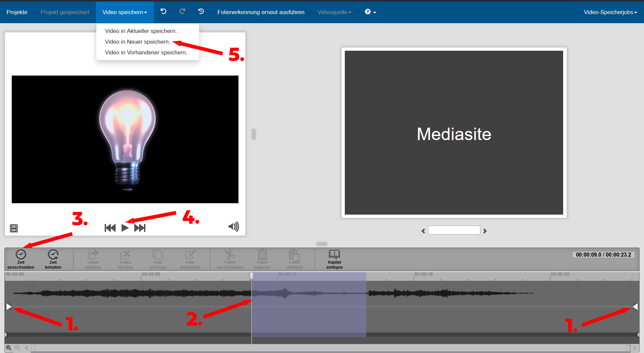
Task: Click the revision history icon
Action: coord(201,11)
